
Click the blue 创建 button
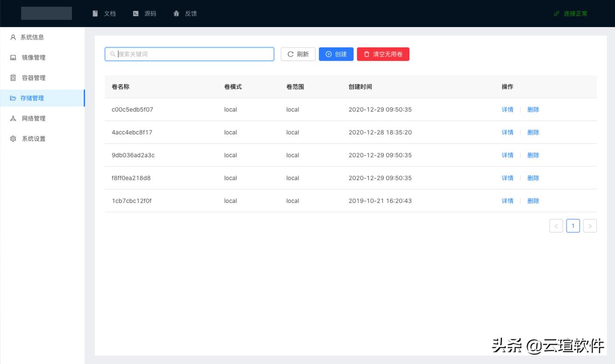point(336,54)
